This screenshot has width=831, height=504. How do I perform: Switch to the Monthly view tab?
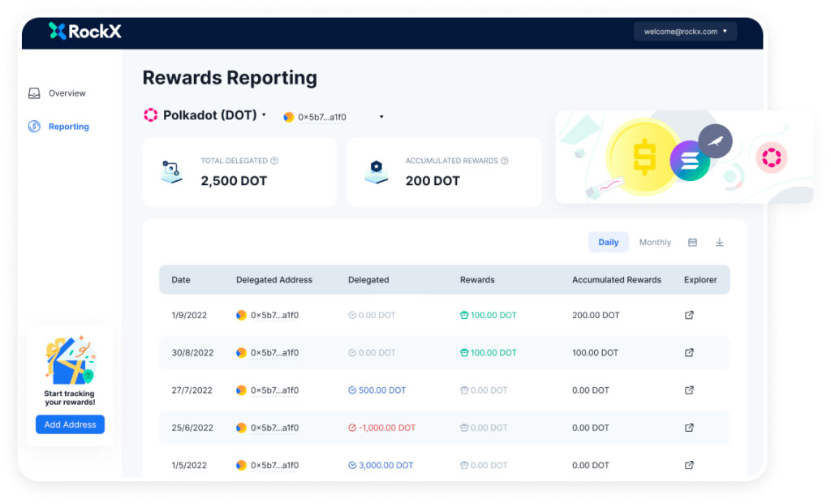(x=655, y=242)
